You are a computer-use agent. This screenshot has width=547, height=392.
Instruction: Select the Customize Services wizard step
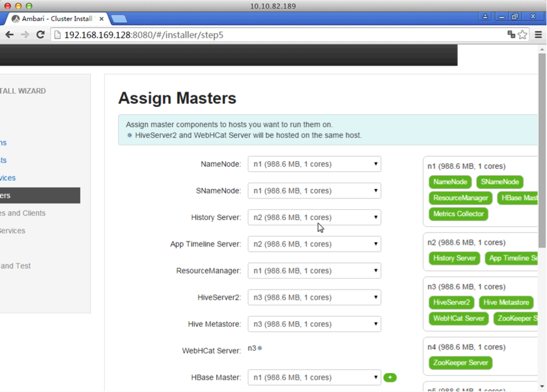point(13,231)
